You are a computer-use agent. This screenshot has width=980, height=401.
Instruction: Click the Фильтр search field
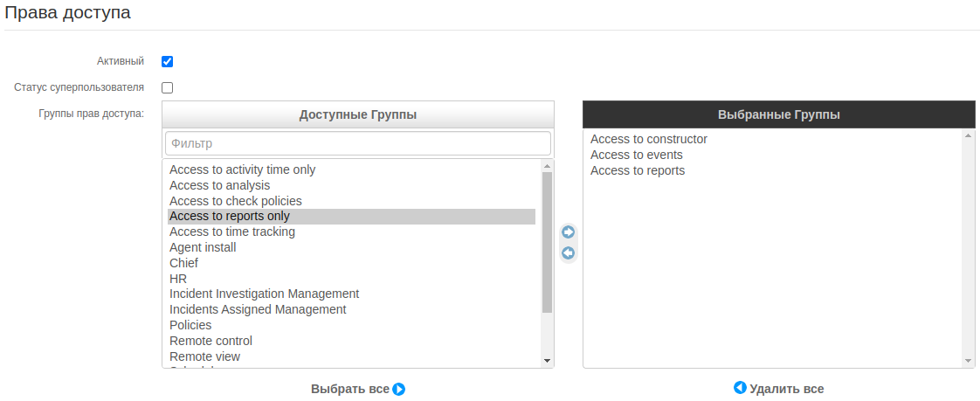[x=357, y=143]
